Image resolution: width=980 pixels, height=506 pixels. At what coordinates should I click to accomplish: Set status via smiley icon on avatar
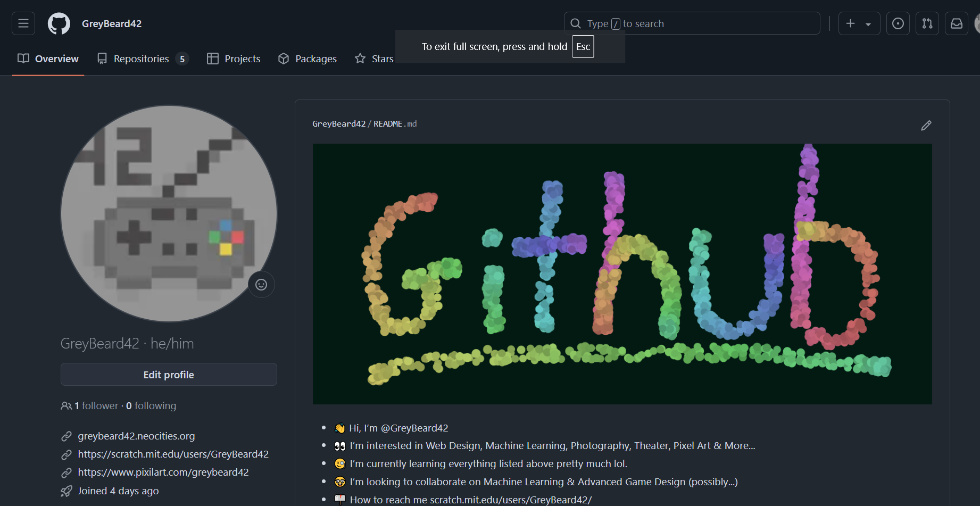pos(261,284)
